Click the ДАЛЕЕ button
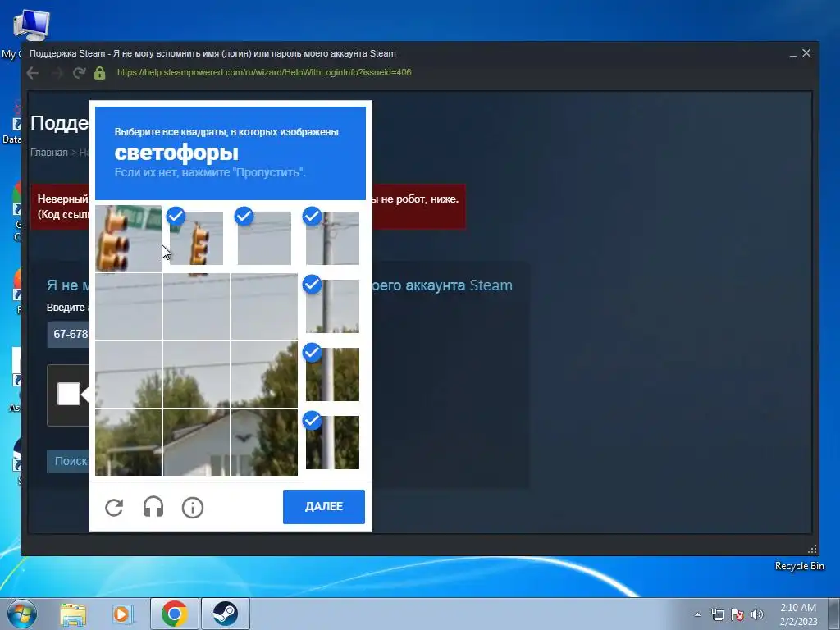840x630 pixels. click(x=323, y=507)
